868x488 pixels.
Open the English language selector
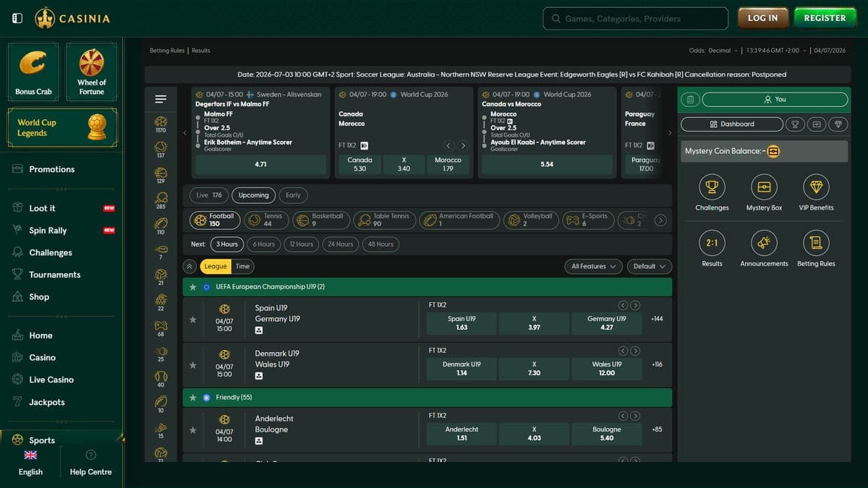30,463
